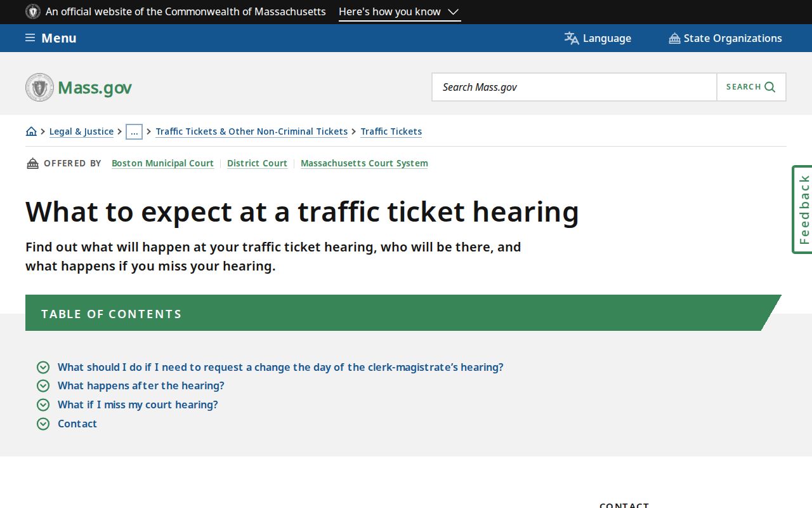812x508 pixels.
Task: Click the Mass.gov logo
Action: coord(79,87)
